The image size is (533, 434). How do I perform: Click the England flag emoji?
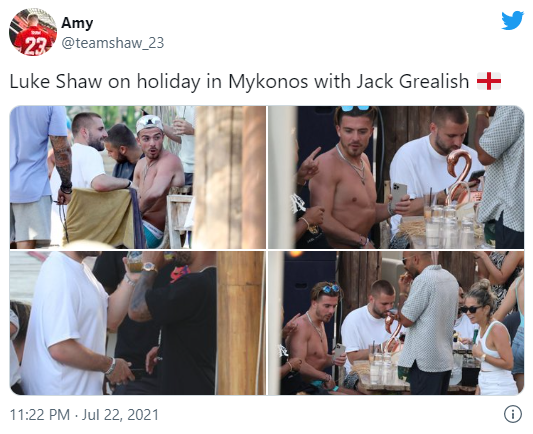coord(488,81)
